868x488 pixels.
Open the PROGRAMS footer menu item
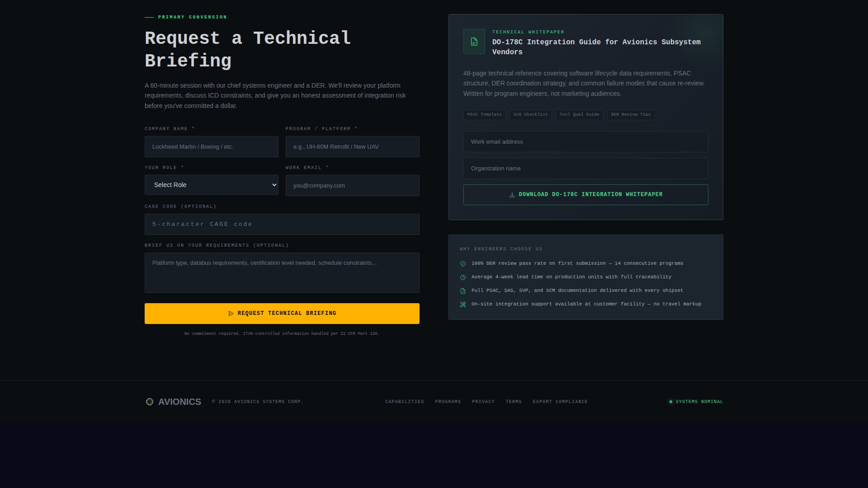(x=448, y=401)
